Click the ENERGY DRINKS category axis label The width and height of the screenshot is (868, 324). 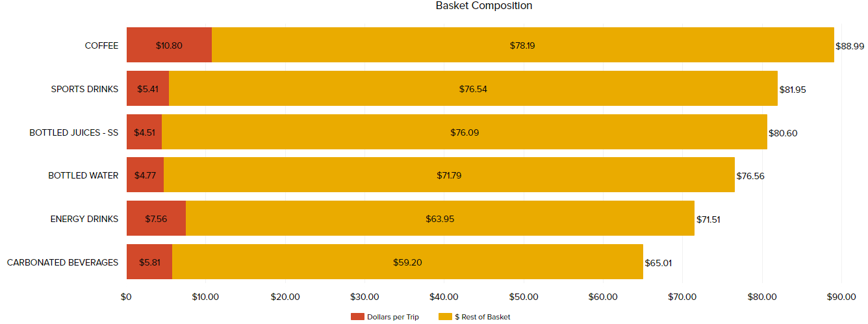(x=84, y=219)
